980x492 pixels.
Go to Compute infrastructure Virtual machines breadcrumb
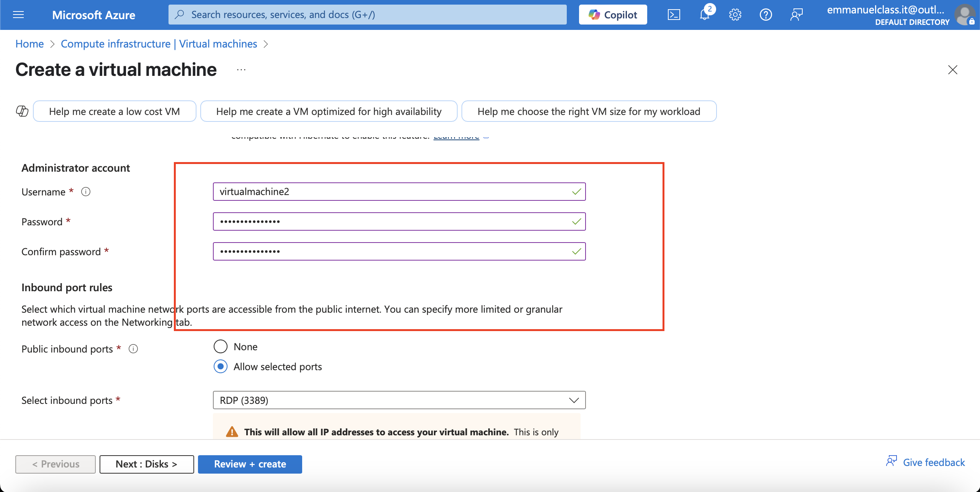[x=159, y=44]
